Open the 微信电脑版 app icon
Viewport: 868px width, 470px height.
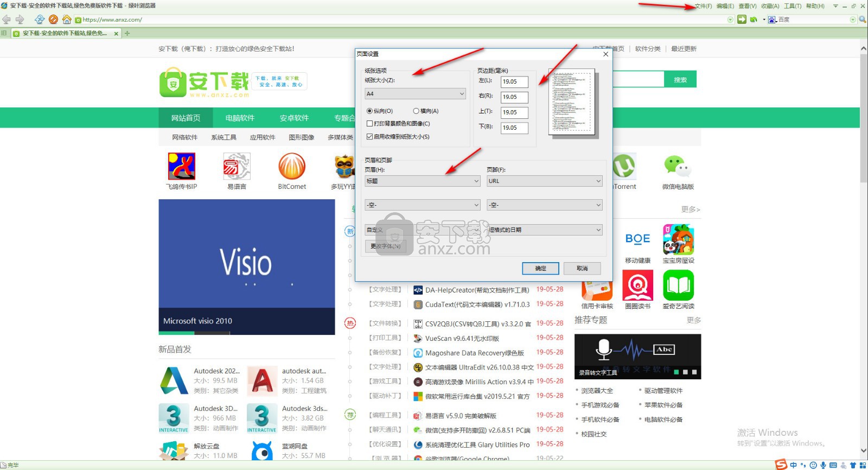(x=678, y=166)
